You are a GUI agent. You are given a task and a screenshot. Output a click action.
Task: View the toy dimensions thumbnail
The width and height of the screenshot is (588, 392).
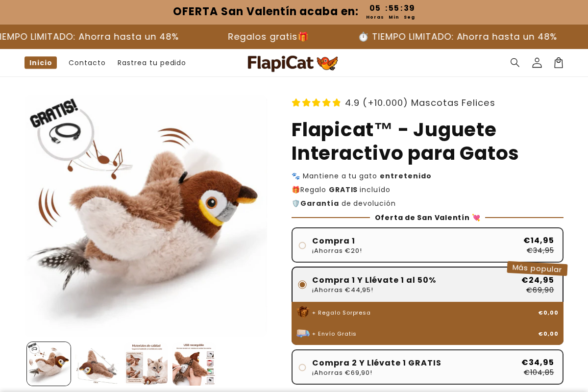[x=97, y=364]
